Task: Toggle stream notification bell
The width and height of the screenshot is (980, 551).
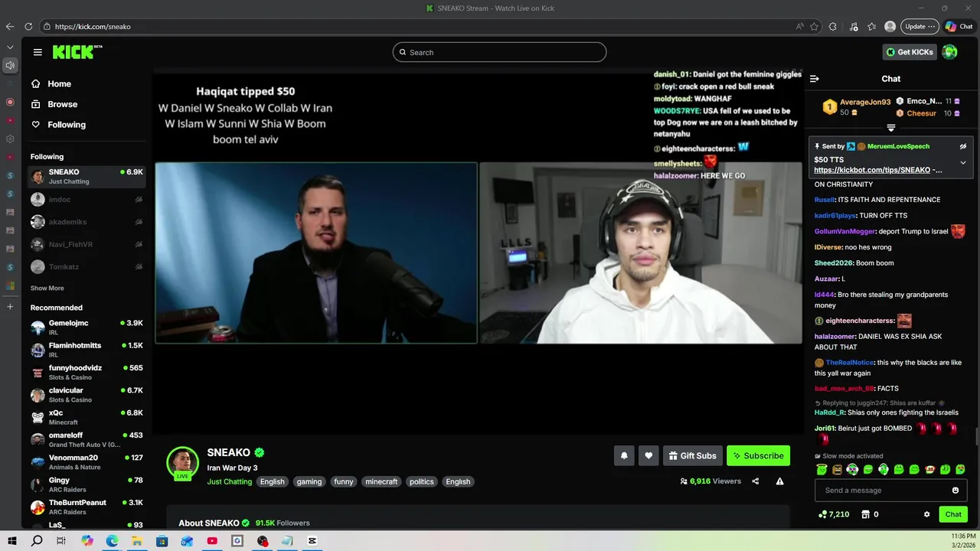Action: (624, 456)
